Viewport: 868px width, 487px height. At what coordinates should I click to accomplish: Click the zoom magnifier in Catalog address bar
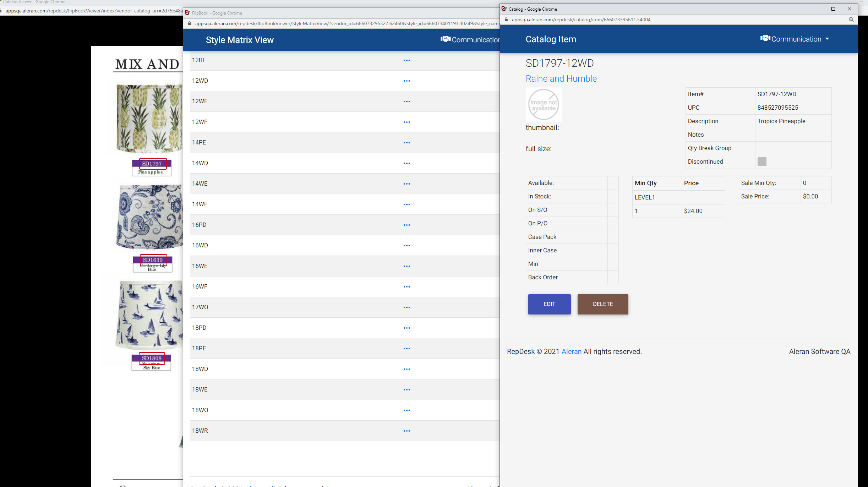(851, 20)
